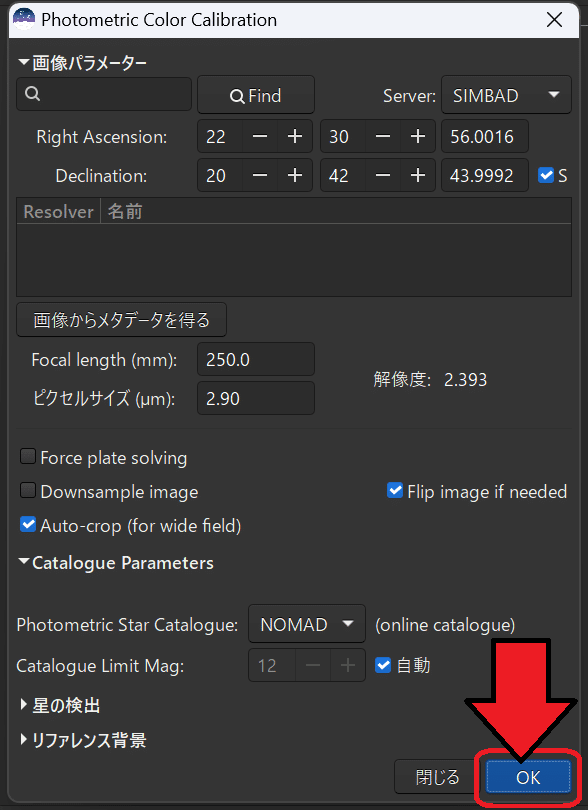Decrease the Right Ascension minutes with minus
This screenshot has width=588, height=810.
[x=383, y=136]
